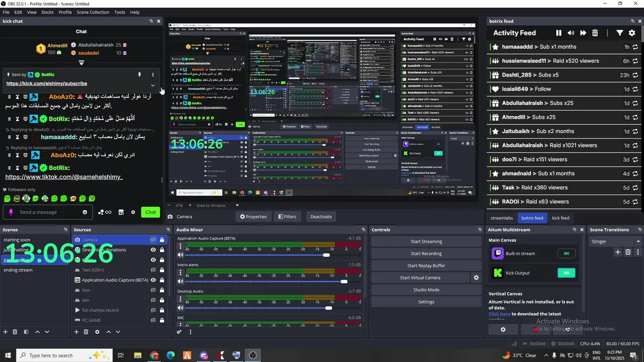This screenshot has width=644, height=362.
Task: Open Kick chat emote picker smiley
Action: pyautogui.click(x=85, y=212)
